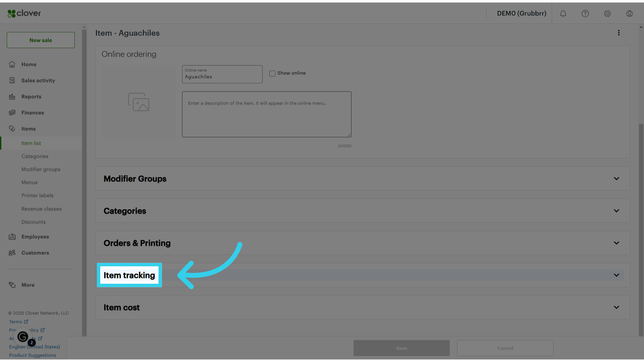
Task: Open Employees in sidebar
Action: (35, 237)
